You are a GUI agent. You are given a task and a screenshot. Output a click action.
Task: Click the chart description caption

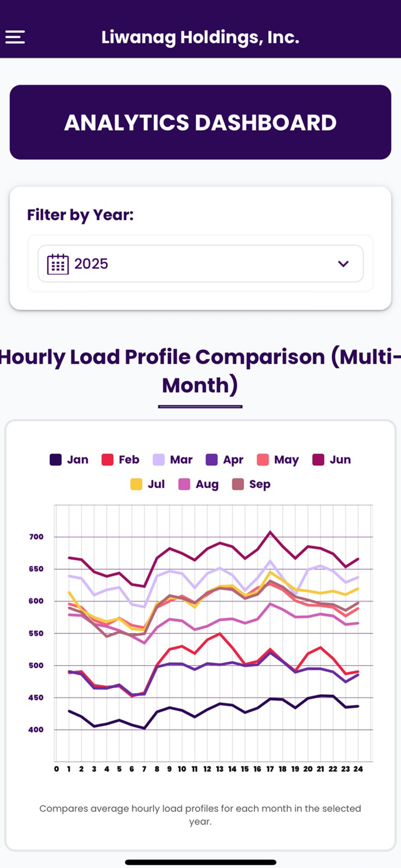coord(200,815)
